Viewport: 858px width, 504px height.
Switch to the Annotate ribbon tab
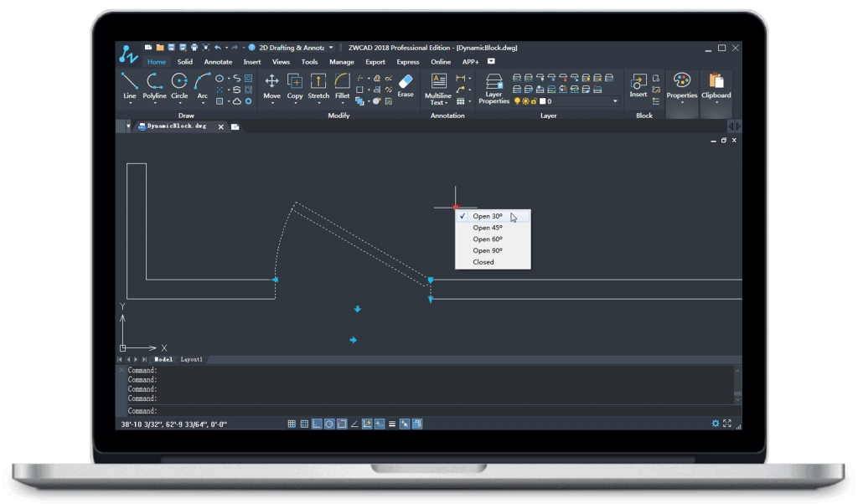[218, 62]
